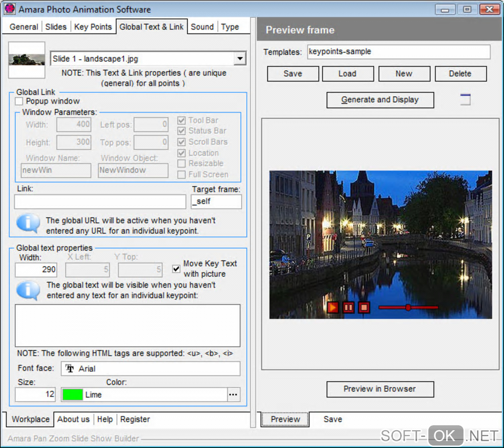Click the info icon in Global Link group
The height and width of the screenshot is (448, 504).
(28, 223)
